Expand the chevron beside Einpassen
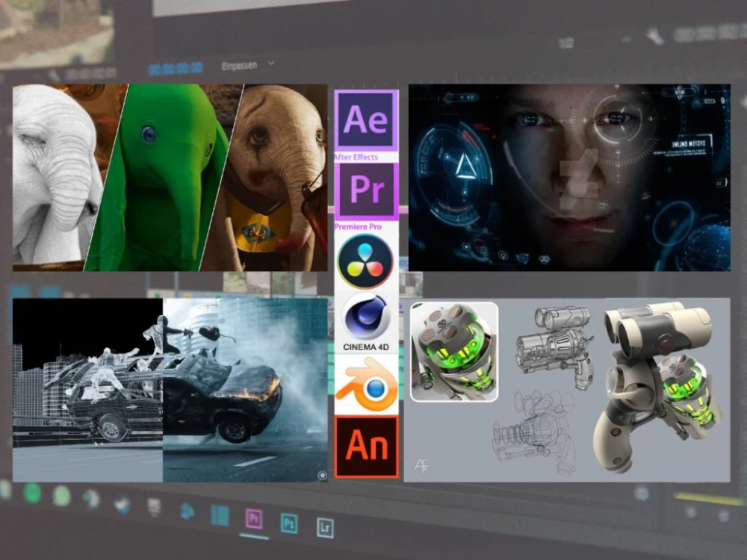The height and width of the screenshot is (560, 747). coord(270,63)
